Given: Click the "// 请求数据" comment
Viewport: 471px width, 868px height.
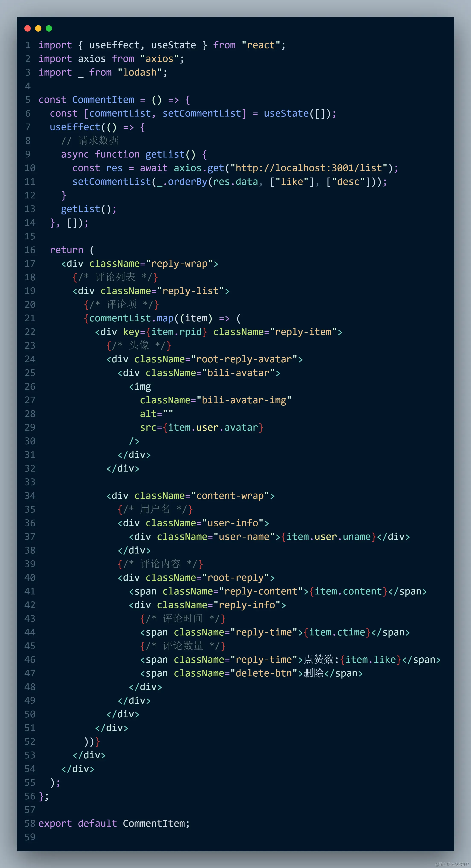Looking at the screenshot, I should pos(90,141).
